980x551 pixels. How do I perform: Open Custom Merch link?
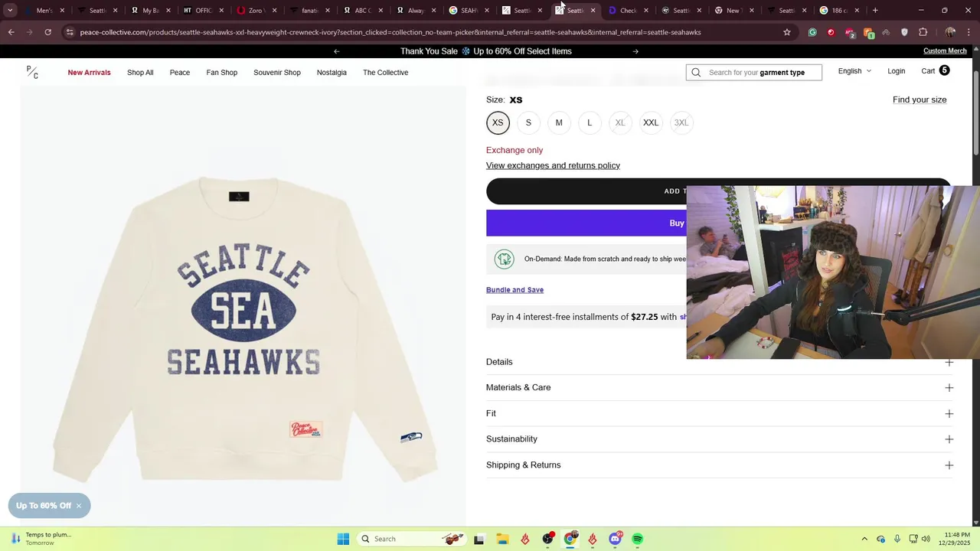tap(945, 51)
